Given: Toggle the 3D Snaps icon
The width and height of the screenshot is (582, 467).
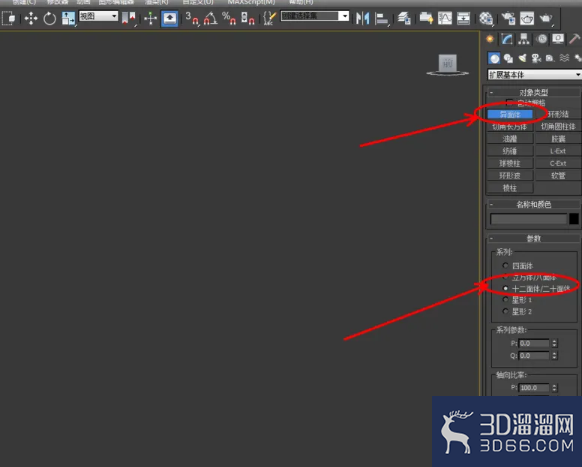Looking at the screenshot, I should pos(192,18).
